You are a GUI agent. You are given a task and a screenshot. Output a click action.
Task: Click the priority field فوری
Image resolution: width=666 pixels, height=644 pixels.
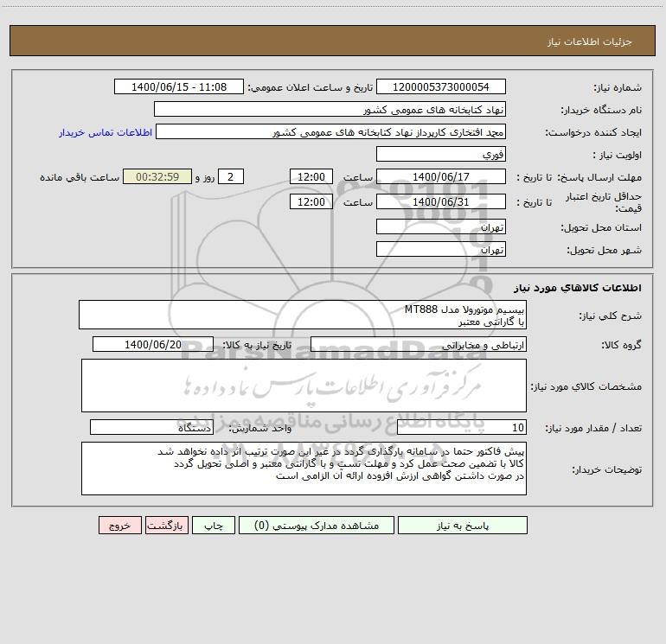pyautogui.click(x=441, y=154)
